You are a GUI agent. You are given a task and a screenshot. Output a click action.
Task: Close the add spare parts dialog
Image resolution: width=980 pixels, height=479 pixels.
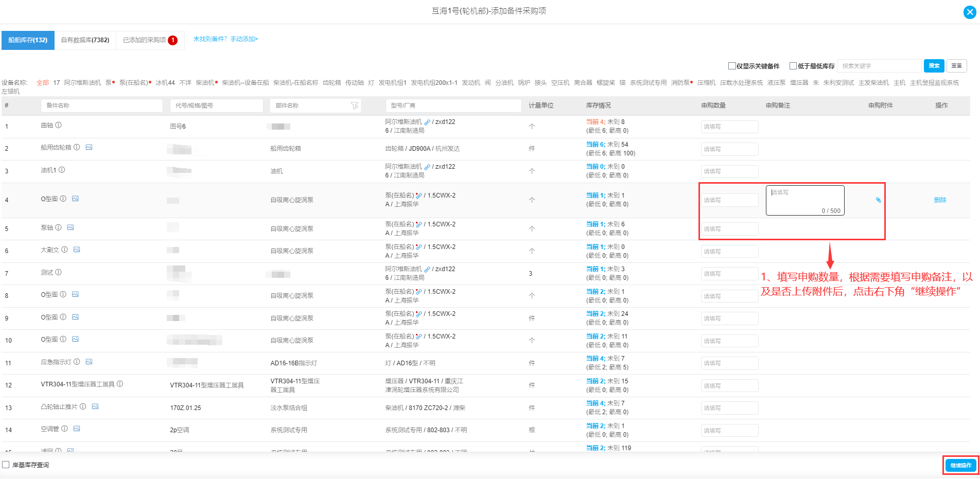pyautogui.click(x=970, y=12)
